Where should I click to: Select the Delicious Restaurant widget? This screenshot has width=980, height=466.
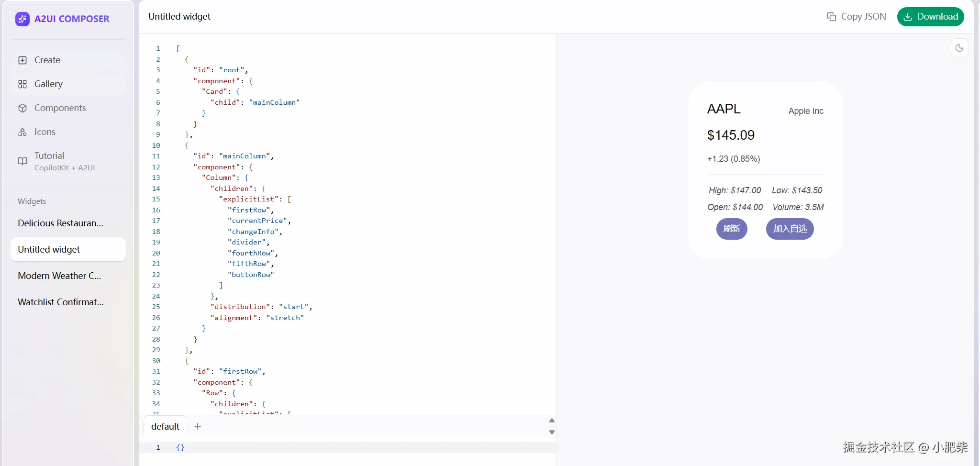click(68, 223)
